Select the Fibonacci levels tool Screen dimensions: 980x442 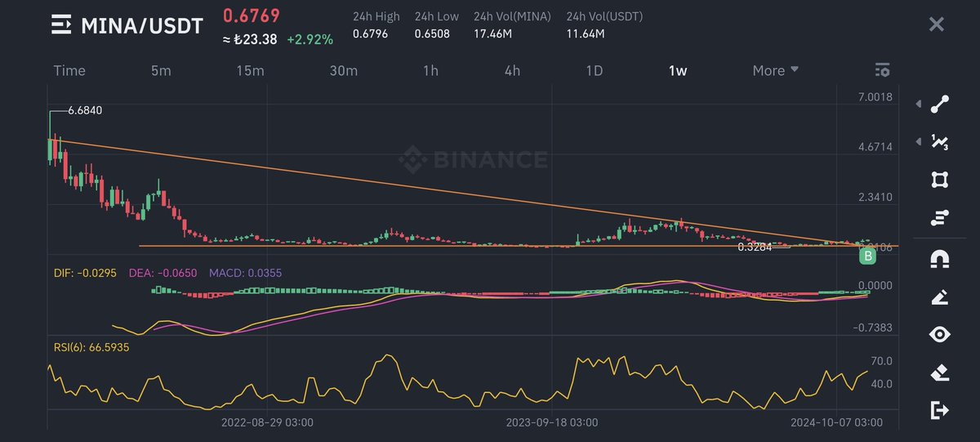click(940, 217)
